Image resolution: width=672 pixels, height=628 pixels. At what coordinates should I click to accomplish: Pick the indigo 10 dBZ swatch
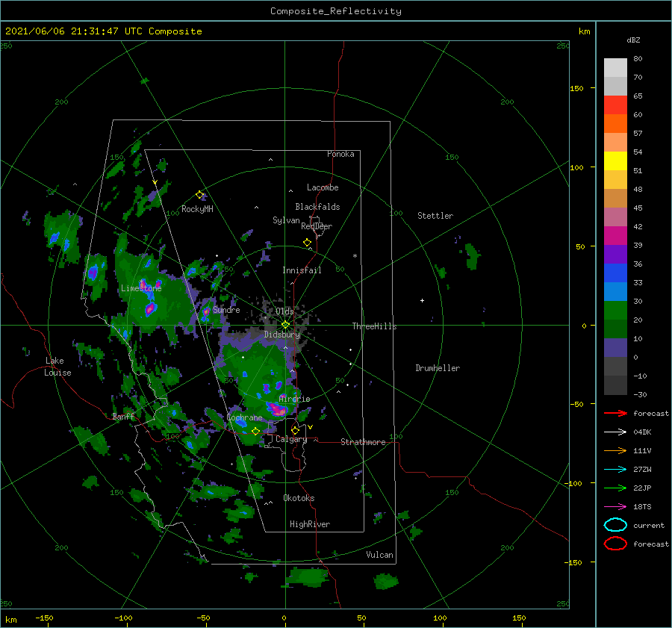pyautogui.click(x=615, y=348)
